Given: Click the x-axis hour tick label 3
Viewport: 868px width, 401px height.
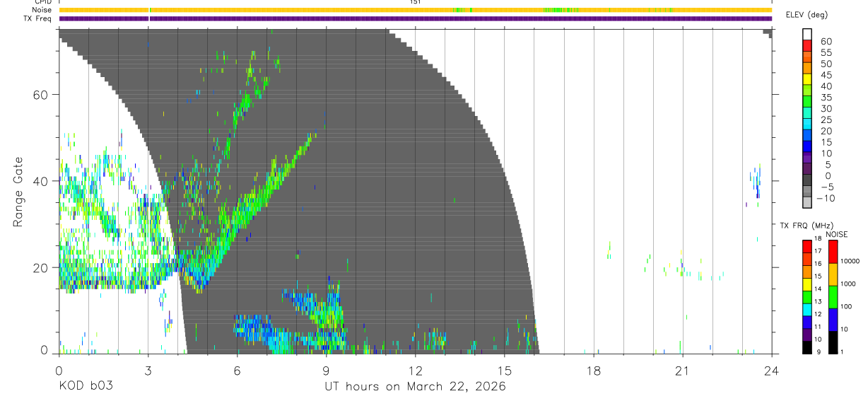Looking at the screenshot, I should [x=148, y=371].
